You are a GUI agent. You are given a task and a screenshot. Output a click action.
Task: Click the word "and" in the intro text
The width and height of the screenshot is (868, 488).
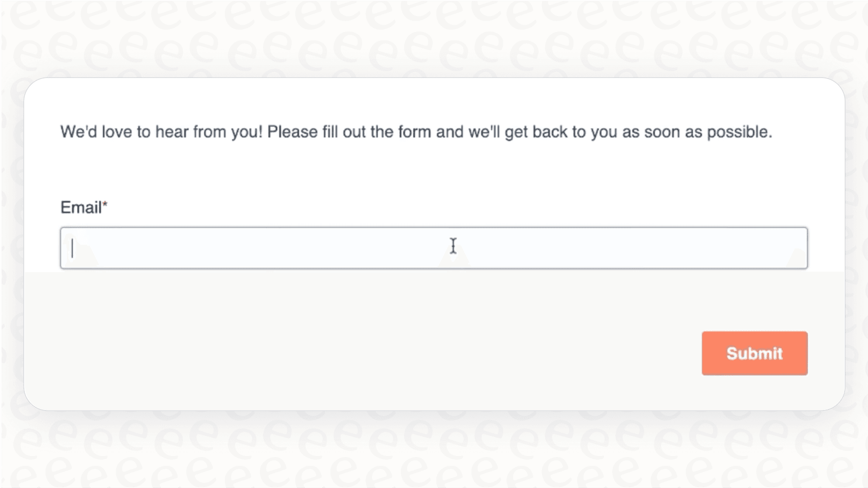pos(450,132)
